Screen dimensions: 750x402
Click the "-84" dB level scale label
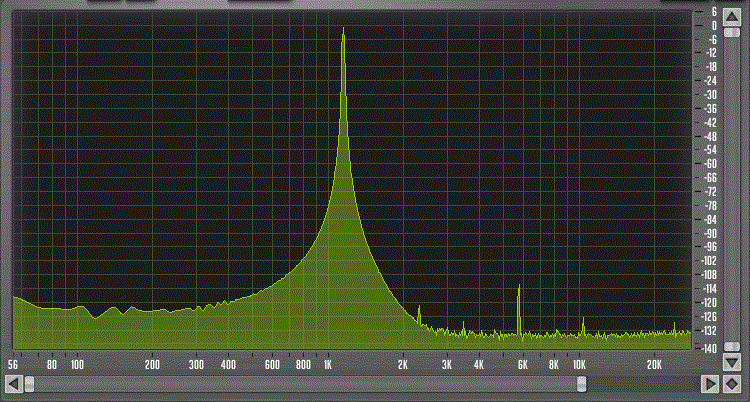[711, 219]
